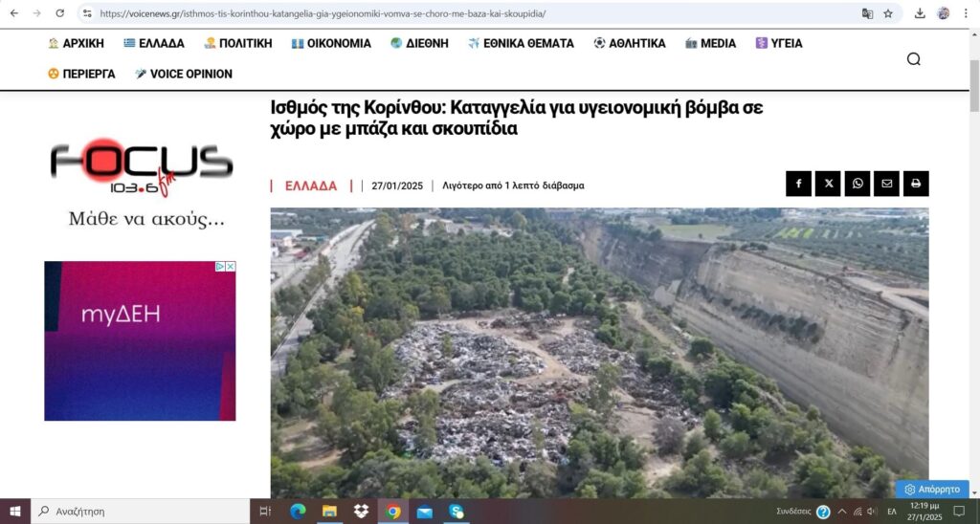Screen dimensions: 980x524
Task: Reload the page
Action: point(60,13)
